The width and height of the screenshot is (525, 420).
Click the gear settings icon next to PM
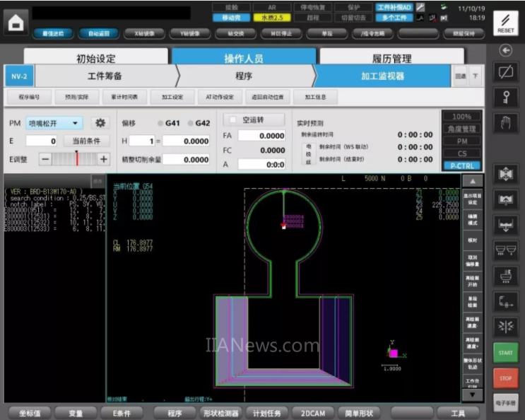[100, 123]
